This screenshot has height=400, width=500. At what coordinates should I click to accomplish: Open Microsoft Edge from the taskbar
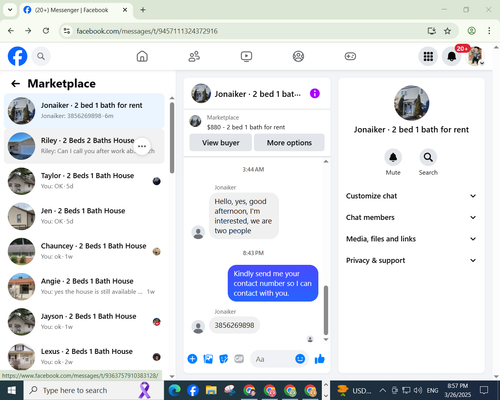[174, 390]
